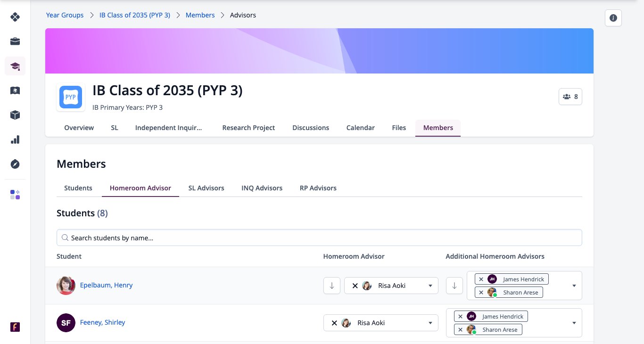Go to Year Groups breadcrumb link
Screen dimensions: 644x344
point(65,15)
